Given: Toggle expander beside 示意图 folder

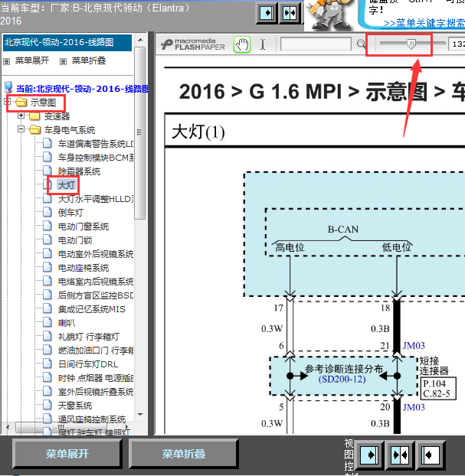Looking at the screenshot, I should [8, 101].
